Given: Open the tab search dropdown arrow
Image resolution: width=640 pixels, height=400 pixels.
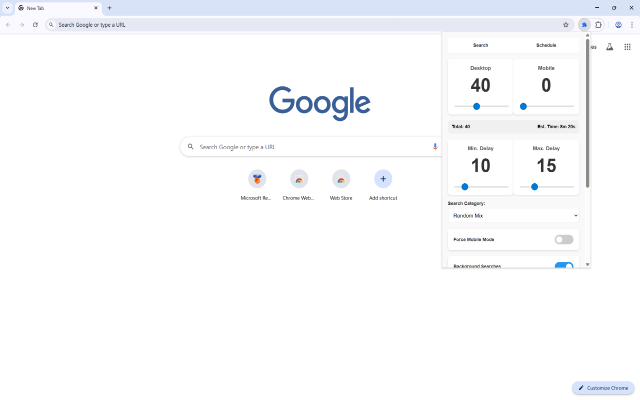Looking at the screenshot, I should coord(7,8).
